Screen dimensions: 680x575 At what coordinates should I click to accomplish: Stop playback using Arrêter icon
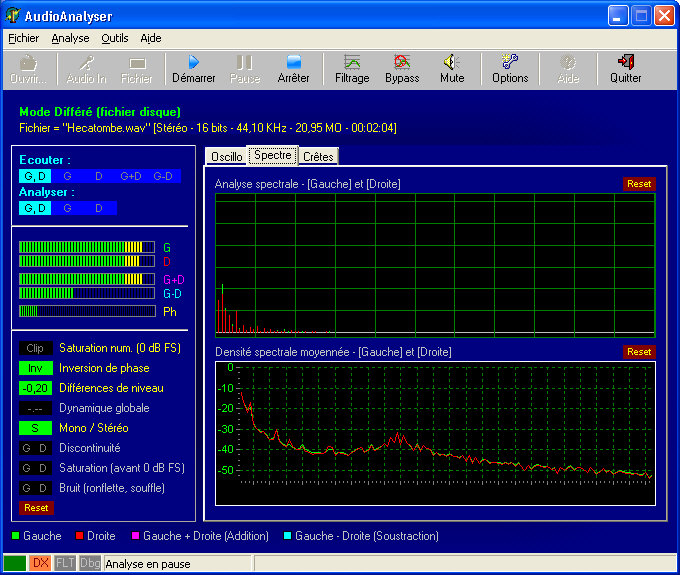pyautogui.click(x=293, y=68)
